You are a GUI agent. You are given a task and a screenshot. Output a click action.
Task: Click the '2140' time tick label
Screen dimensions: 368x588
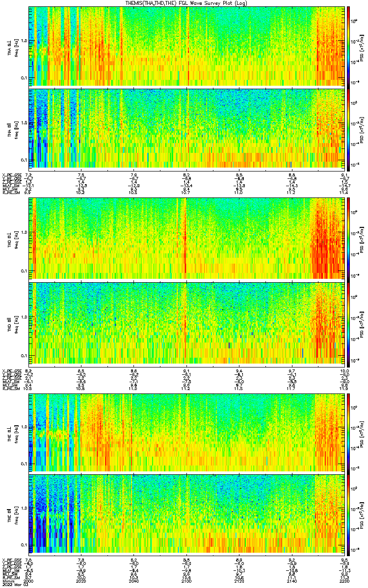(x=291, y=582)
